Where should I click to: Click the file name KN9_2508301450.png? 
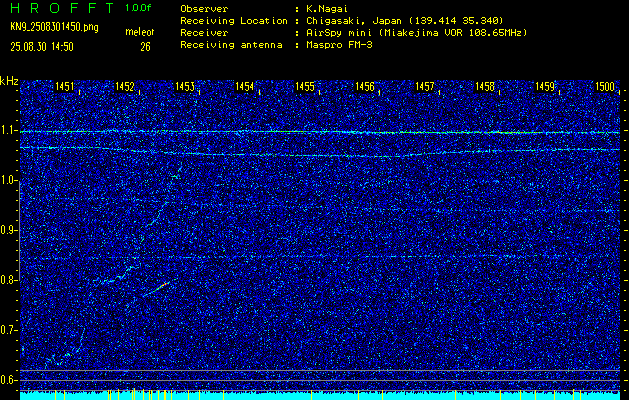54,28
